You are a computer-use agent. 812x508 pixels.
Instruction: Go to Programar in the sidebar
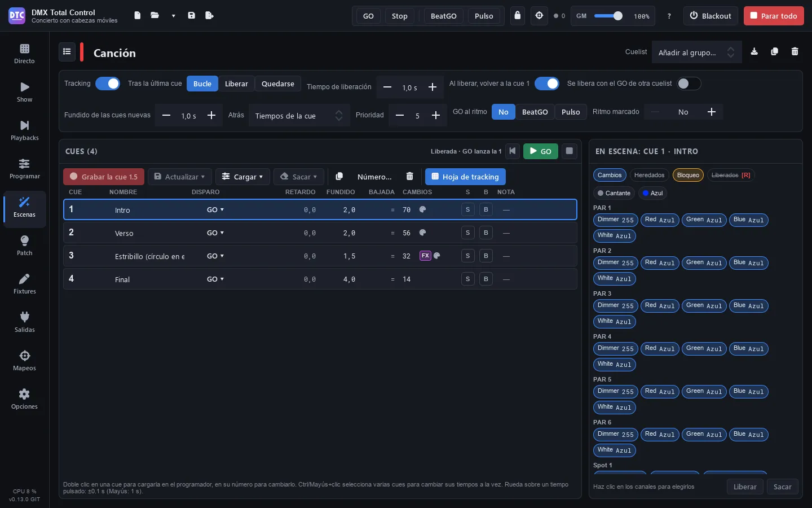[24, 169]
